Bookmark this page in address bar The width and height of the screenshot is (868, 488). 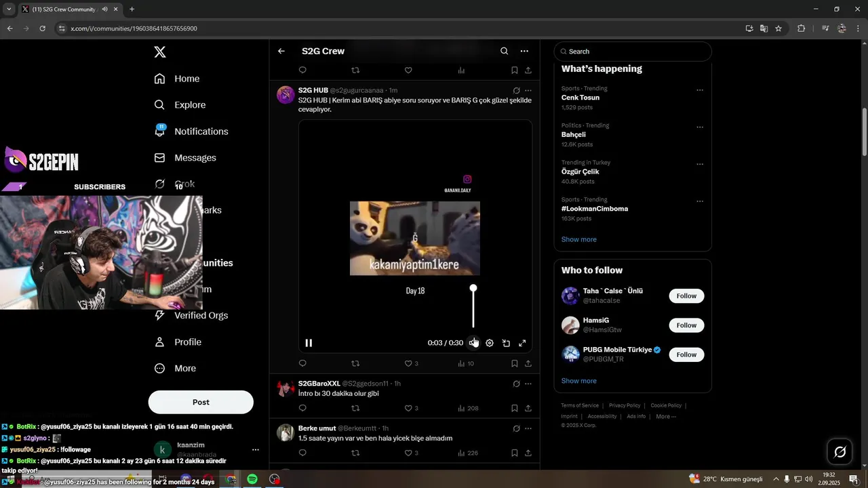pos(778,28)
